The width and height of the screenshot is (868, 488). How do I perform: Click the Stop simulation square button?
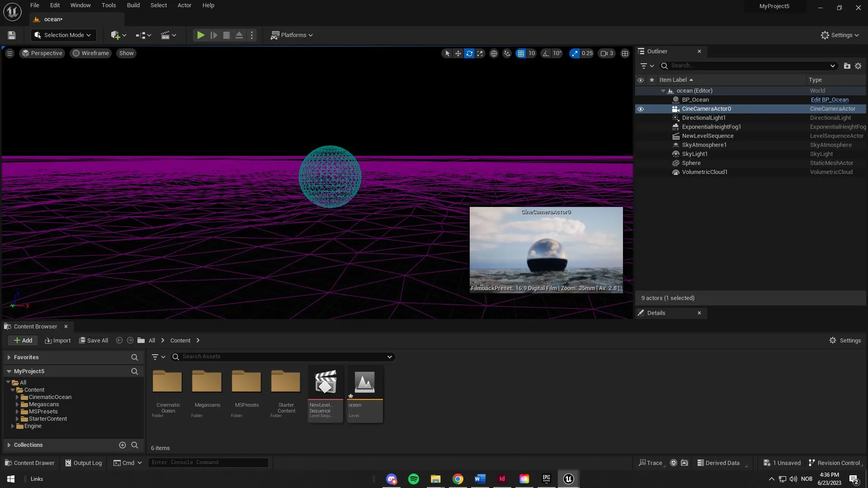(226, 35)
